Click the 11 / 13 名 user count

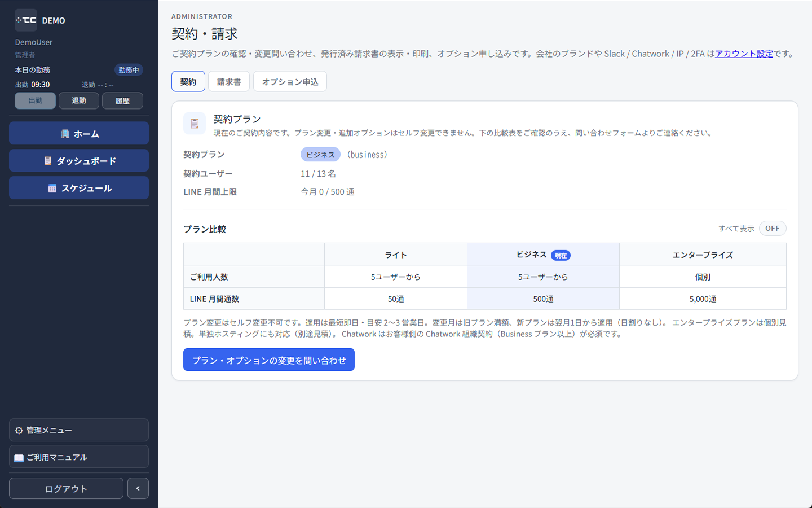(x=318, y=173)
